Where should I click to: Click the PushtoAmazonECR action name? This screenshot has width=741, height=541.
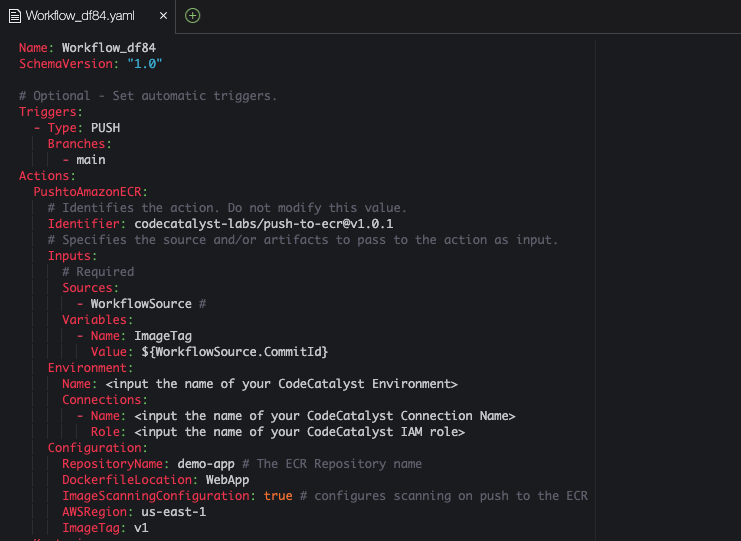click(88, 192)
